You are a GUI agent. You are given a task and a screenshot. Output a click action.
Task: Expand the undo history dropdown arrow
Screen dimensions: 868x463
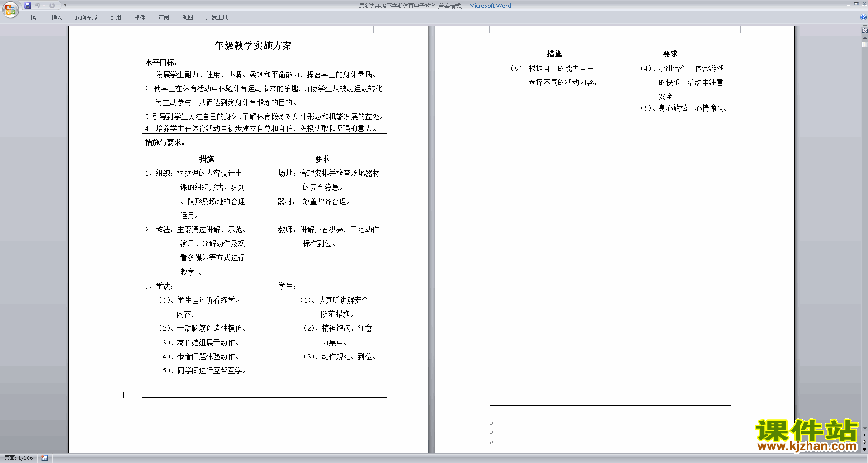tap(44, 5)
